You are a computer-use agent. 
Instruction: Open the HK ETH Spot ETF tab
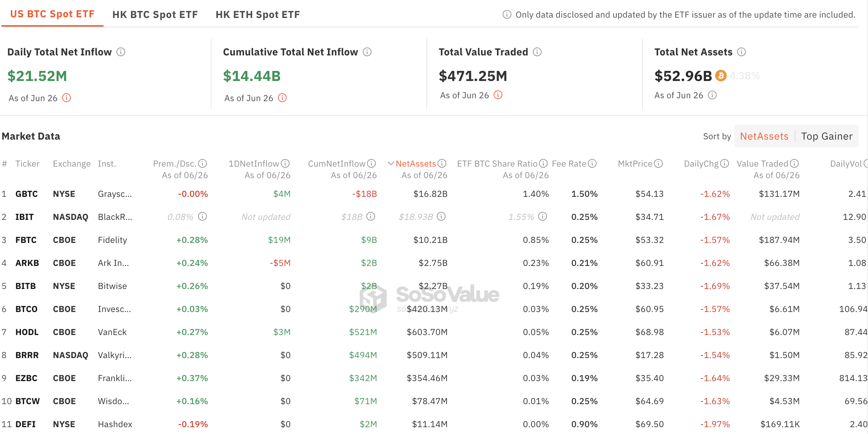click(x=258, y=15)
